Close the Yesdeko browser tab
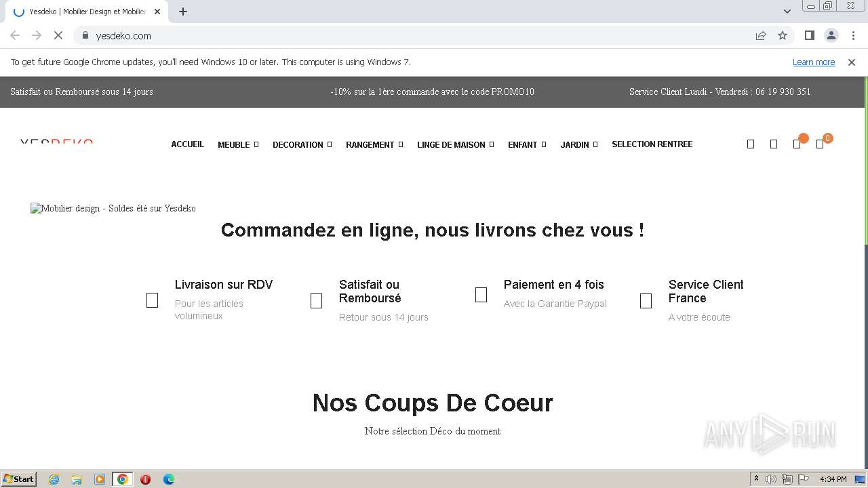868x488 pixels. click(157, 12)
